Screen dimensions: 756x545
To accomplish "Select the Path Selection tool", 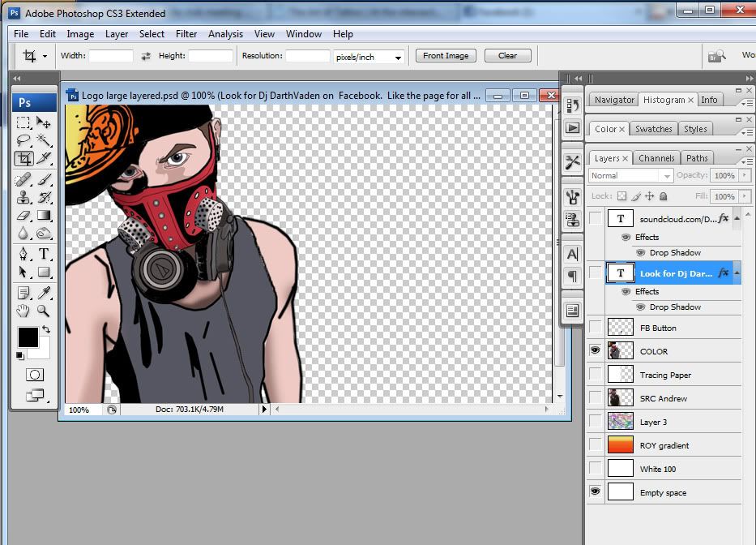I will coord(23,272).
